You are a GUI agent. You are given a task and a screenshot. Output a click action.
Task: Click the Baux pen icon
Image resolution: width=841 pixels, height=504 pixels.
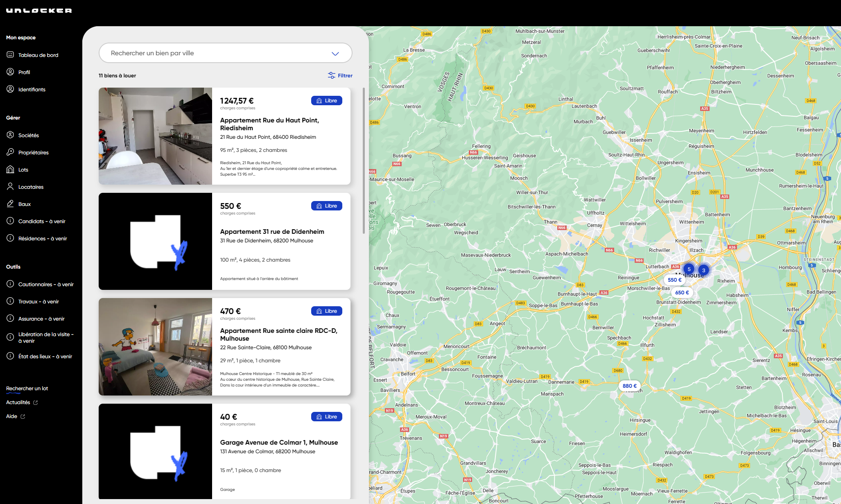click(x=10, y=204)
